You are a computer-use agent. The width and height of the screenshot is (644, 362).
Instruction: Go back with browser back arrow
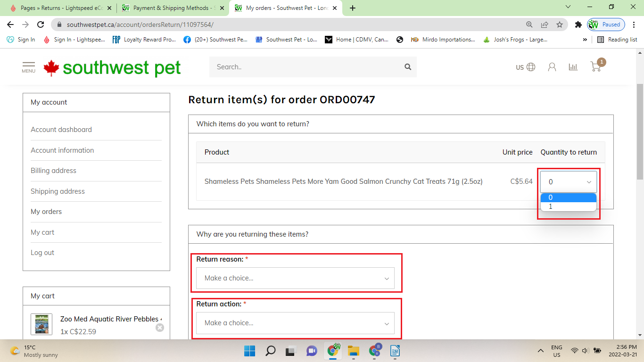10,25
